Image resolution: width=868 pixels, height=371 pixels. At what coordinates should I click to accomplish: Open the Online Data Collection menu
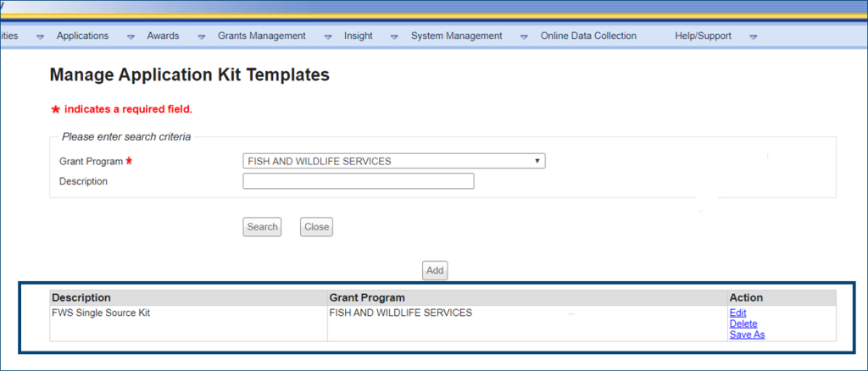point(587,36)
